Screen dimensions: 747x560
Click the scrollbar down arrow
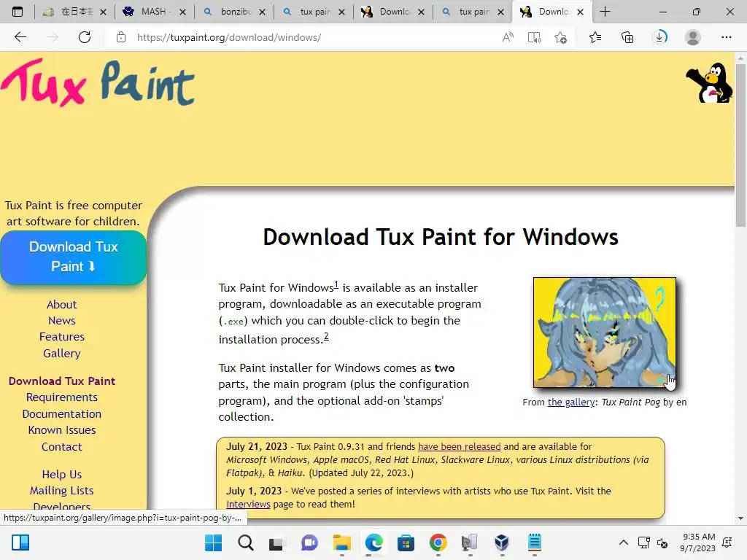pos(740,518)
